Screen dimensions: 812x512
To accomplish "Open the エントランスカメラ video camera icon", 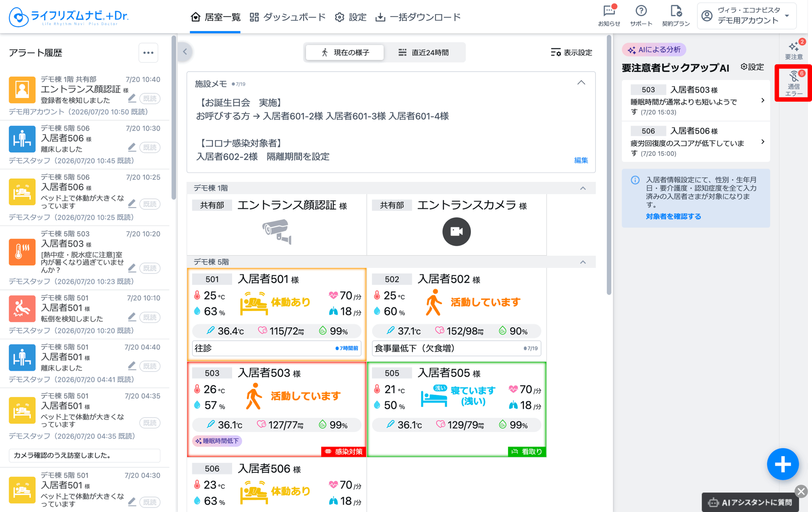I will pos(456,231).
